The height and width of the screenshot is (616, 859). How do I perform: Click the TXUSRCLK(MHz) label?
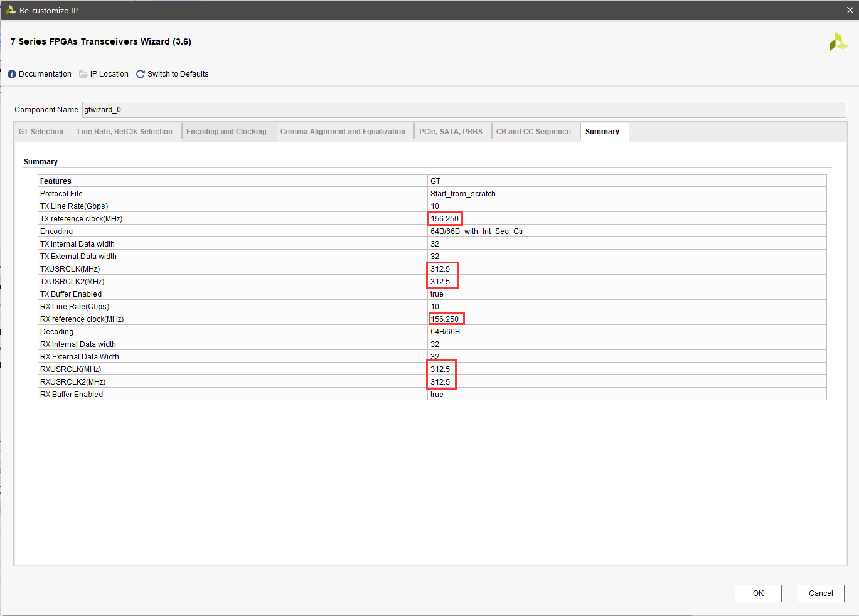70,269
